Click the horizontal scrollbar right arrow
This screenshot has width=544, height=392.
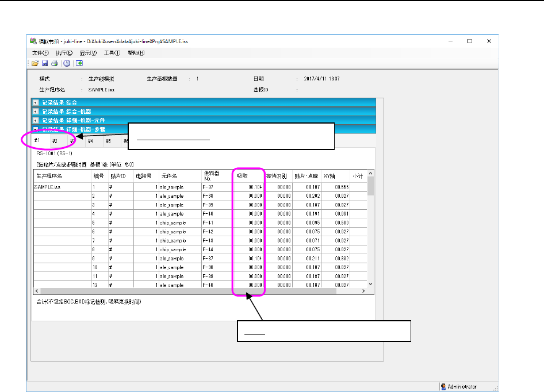[x=363, y=291]
